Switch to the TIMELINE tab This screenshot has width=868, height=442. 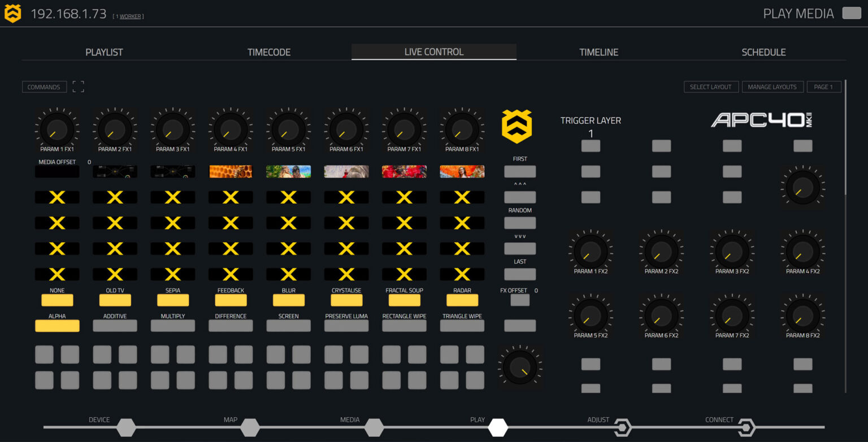point(598,51)
